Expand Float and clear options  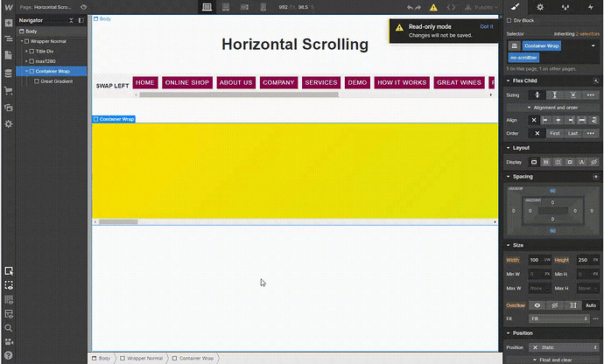[x=552, y=360]
